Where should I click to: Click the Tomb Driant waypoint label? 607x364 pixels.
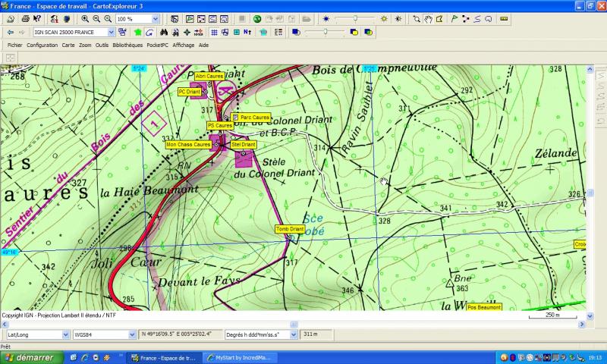pyautogui.click(x=290, y=229)
